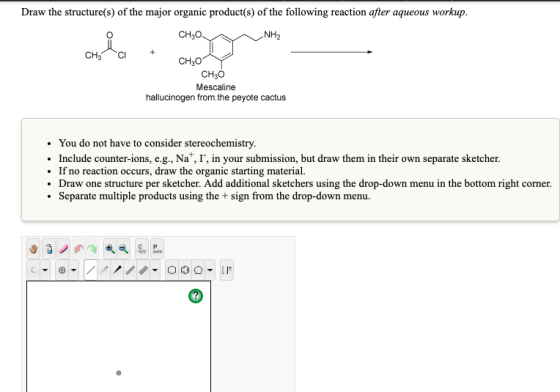Image resolution: width=560 pixels, height=392 pixels.
Task: Select the cyclohexane ring tool
Action: [171, 270]
